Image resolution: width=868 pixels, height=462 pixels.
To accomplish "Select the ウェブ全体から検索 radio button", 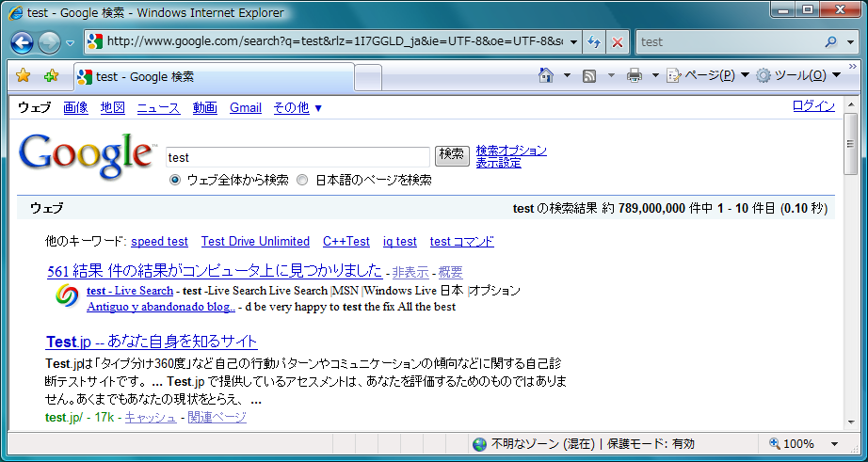I will pos(175,180).
